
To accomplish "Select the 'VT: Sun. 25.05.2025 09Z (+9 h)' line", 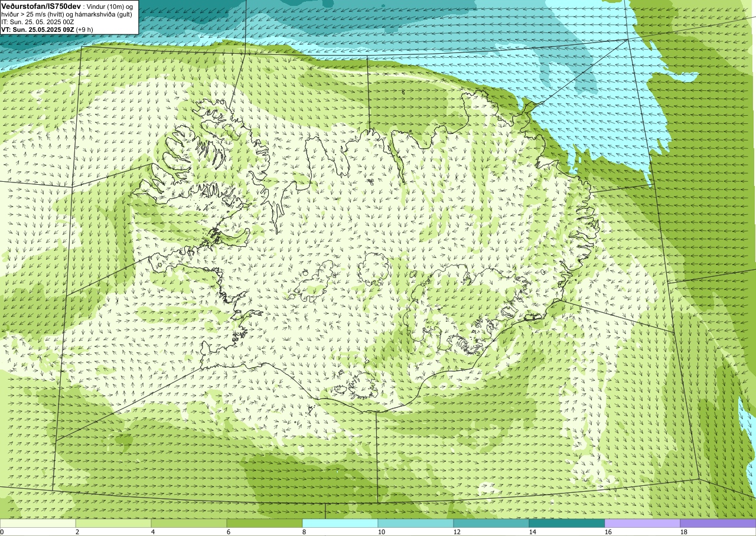I will pos(47,29).
